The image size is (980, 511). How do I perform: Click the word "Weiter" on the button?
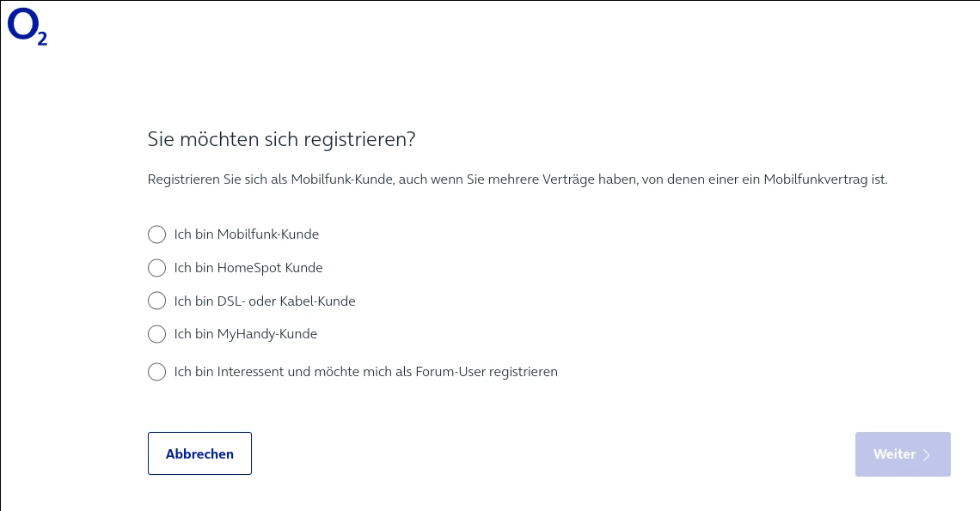tap(894, 454)
